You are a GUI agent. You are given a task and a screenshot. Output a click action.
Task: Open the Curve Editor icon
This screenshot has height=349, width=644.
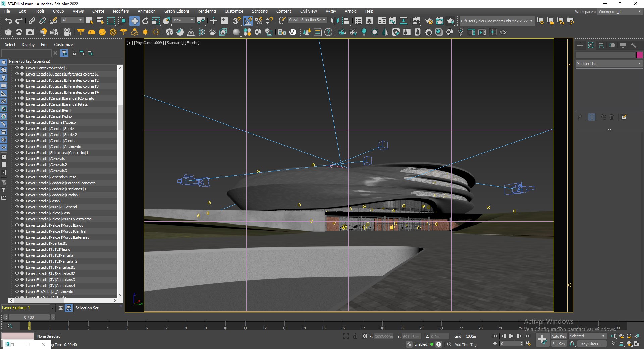click(x=392, y=21)
